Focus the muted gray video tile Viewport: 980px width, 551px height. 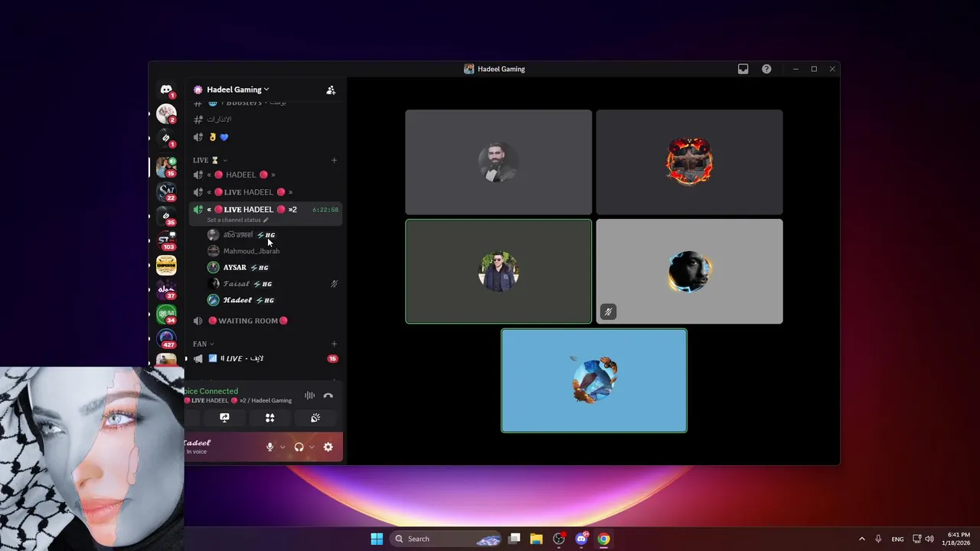tap(689, 271)
